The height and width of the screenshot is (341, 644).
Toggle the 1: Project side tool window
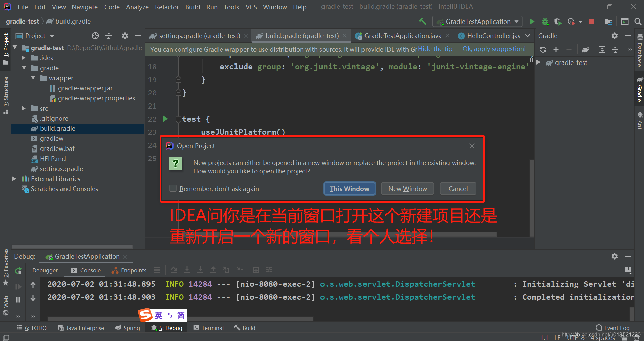[6, 49]
